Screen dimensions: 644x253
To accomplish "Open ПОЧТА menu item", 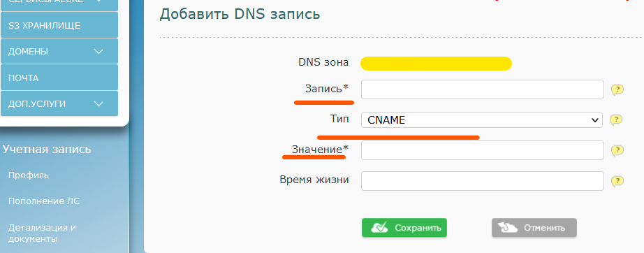I will click(59, 78).
